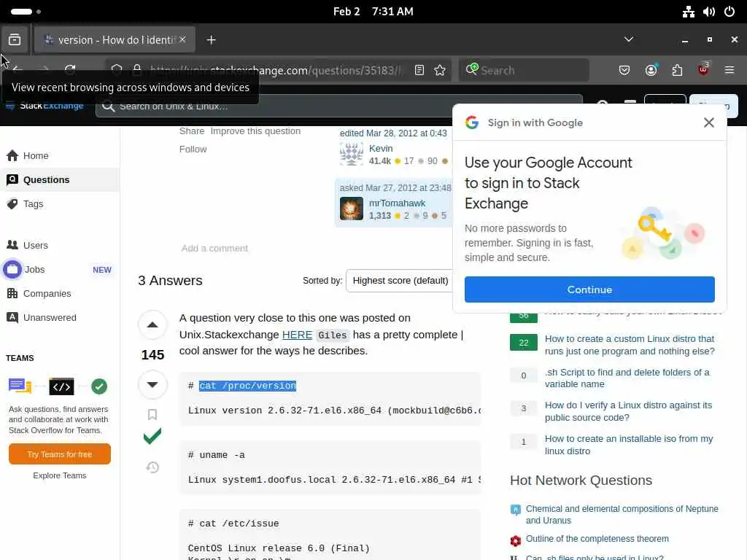Open 'How to create a custom Linux distro' question
Screen dimensions: 747x560
(x=630, y=345)
